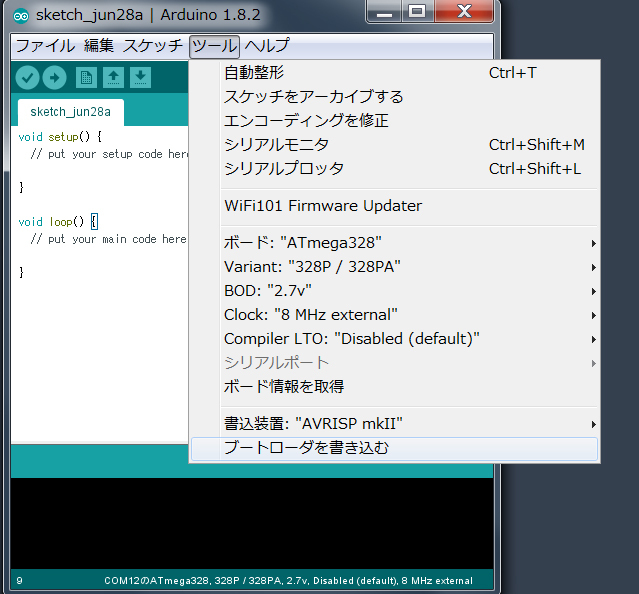Screen dimensions: 639x594
Task: Click ブートローダを書き込む menu item
Action: (394, 449)
